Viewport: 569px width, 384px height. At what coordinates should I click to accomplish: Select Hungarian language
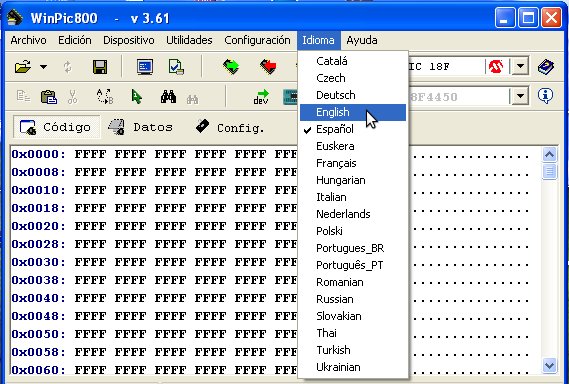[353, 180]
